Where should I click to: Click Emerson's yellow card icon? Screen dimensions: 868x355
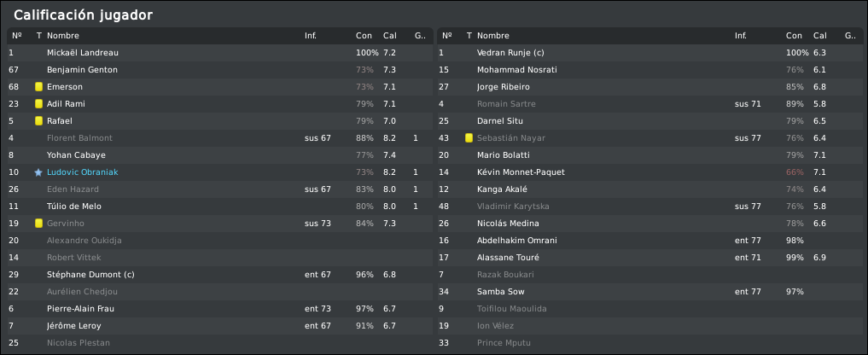(x=38, y=87)
